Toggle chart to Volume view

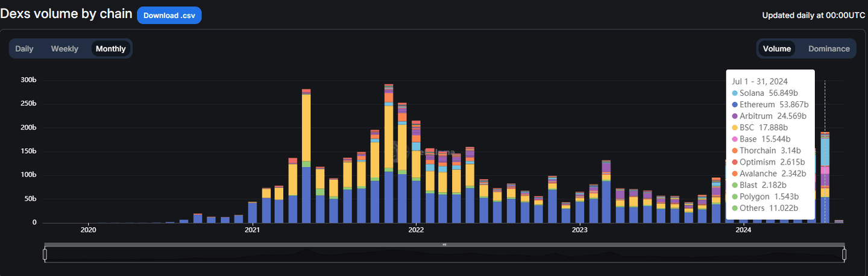776,49
